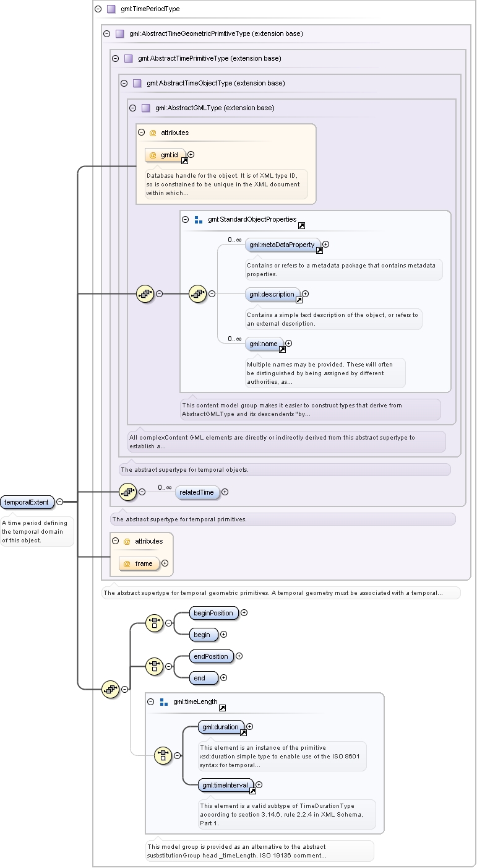The height and width of the screenshot is (868, 477).
Task: Click the gml:id link arrow icon
Action: (184, 160)
